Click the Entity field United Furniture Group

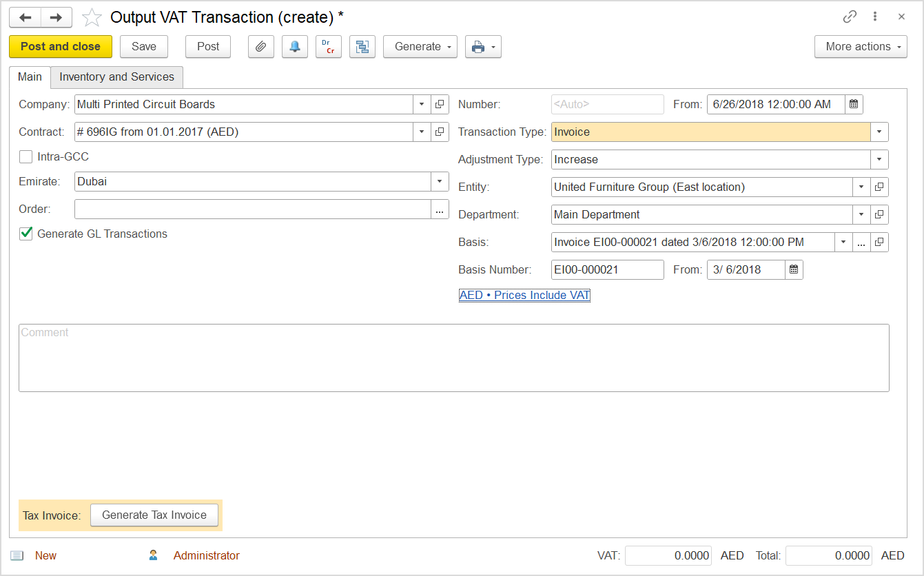click(702, 187)
